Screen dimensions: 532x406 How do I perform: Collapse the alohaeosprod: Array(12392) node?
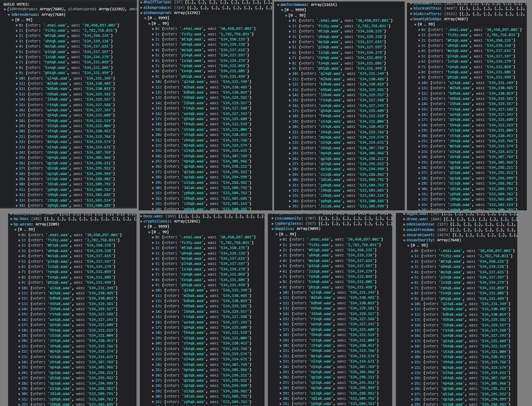pos(141,13)
